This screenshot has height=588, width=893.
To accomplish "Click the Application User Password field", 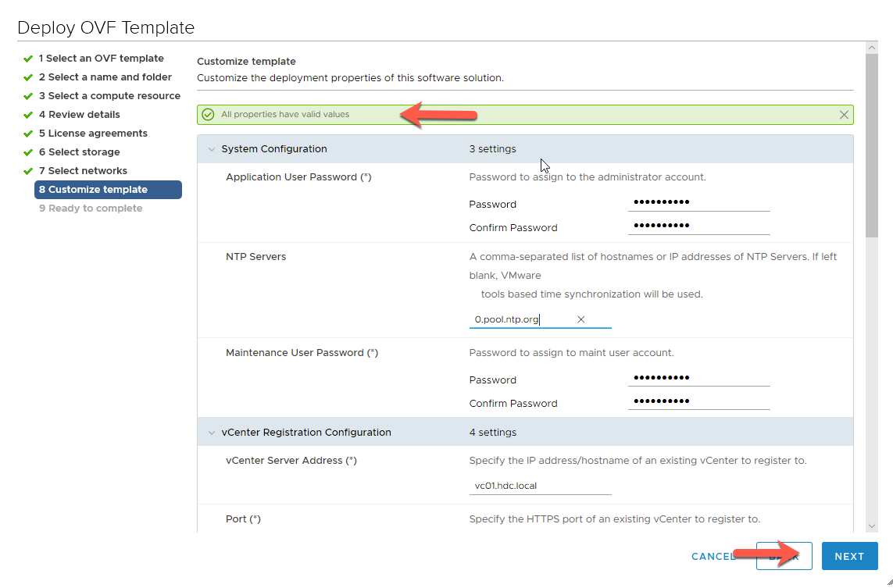I will 698,202.
